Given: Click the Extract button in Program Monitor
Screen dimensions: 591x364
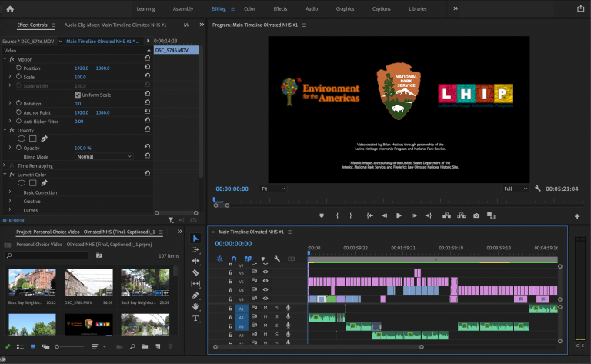Looking at the screenshot, I should click(462, 215).
